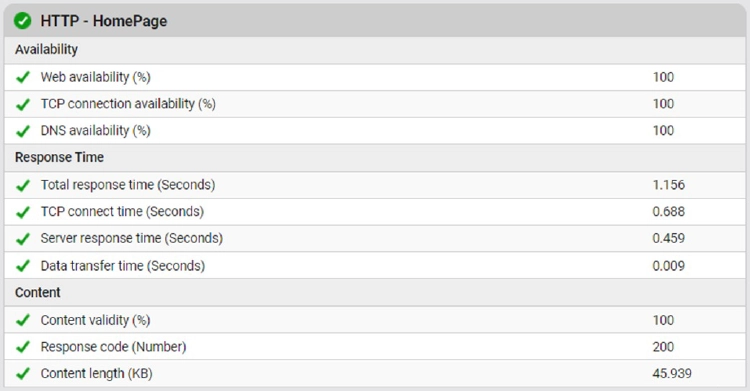Image resolution: width=750 pixels, height=391 pixels.
Task: Click the checkmark next to DNS availability
Action: tap(22, 131)
